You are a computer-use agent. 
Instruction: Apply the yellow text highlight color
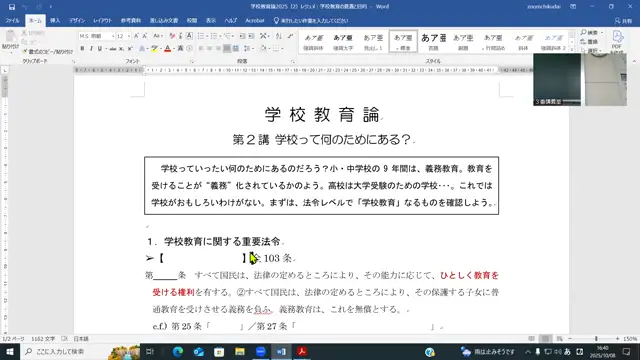(x=154, y=49)
